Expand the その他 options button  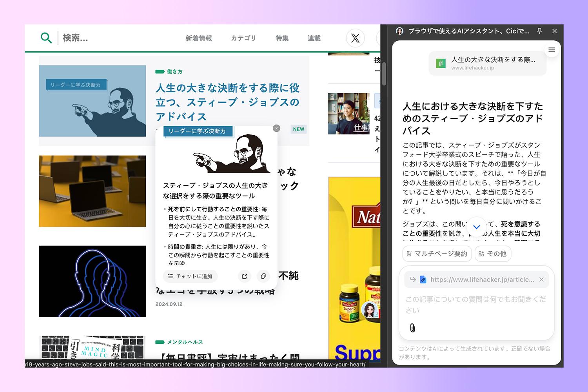pos(493,254)
